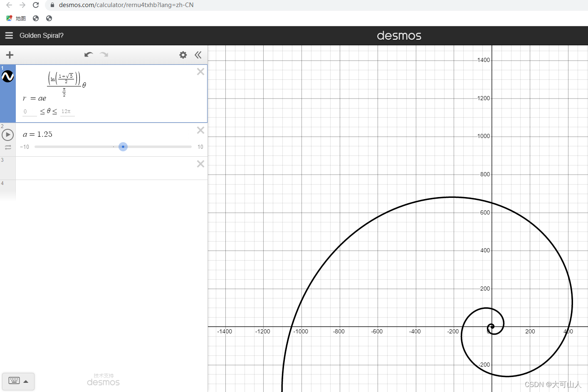Edit the theta lower bound 0
Screen dimensions: 588x392
point(30,111)
